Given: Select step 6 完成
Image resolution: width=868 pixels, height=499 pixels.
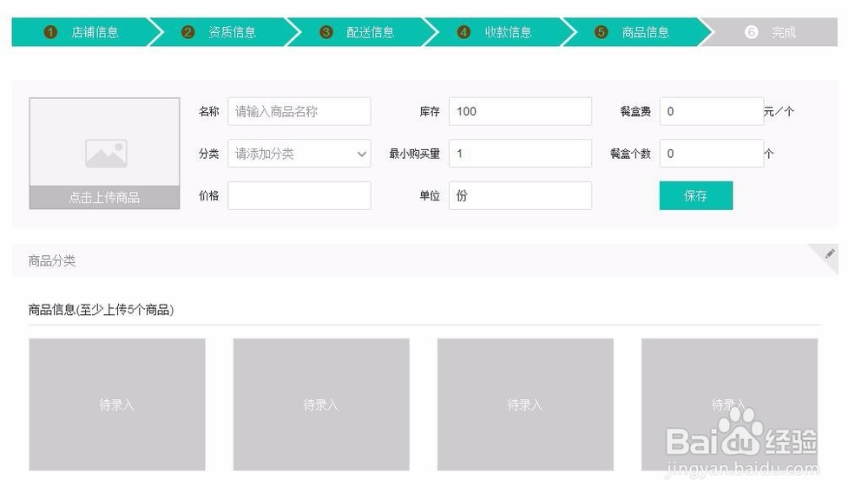Looking at the screenshot, I should coord(771,32).
